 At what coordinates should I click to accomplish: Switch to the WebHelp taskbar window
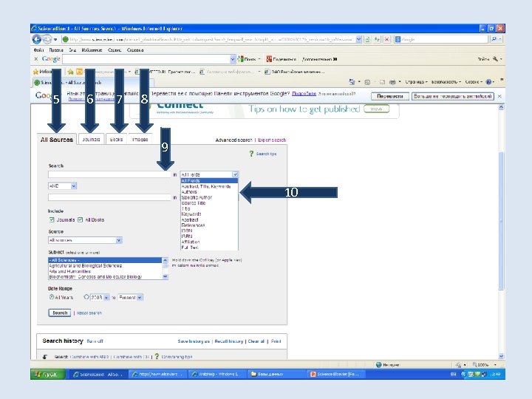pos(217,374)
